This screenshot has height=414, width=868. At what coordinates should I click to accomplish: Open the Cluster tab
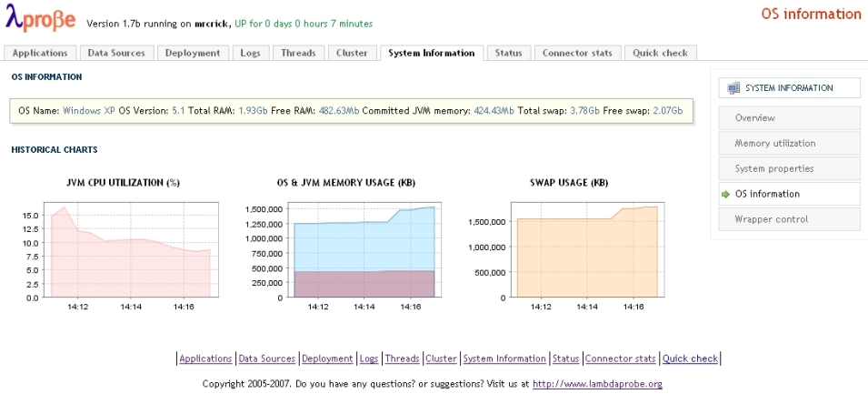coord(352,53)
